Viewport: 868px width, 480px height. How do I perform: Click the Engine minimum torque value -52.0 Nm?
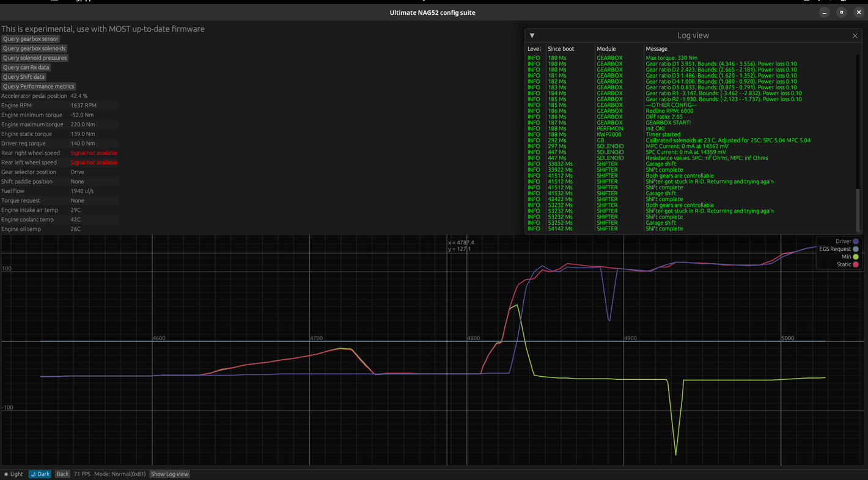[x=82, y=115]
